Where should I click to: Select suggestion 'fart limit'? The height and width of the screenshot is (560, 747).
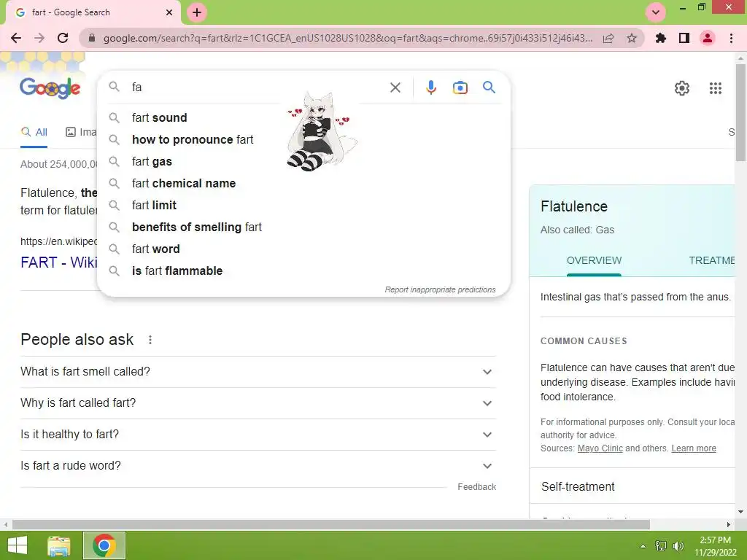(303, 205)
